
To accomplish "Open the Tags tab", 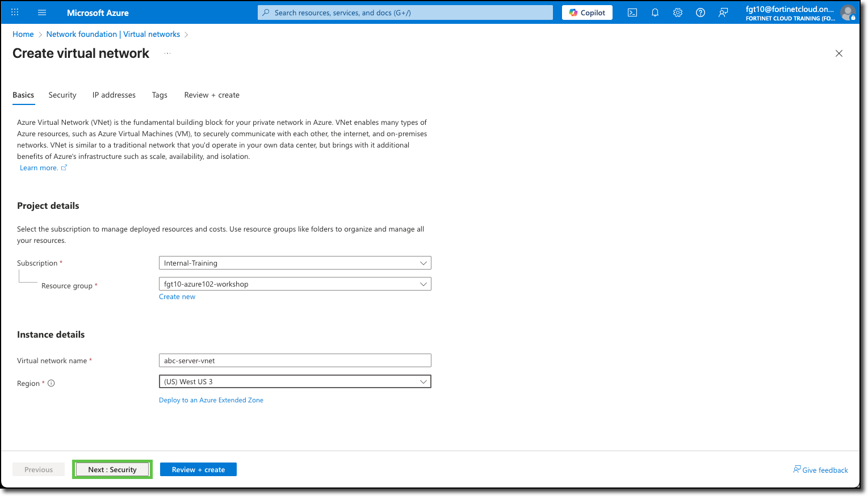I will [160, 95].
